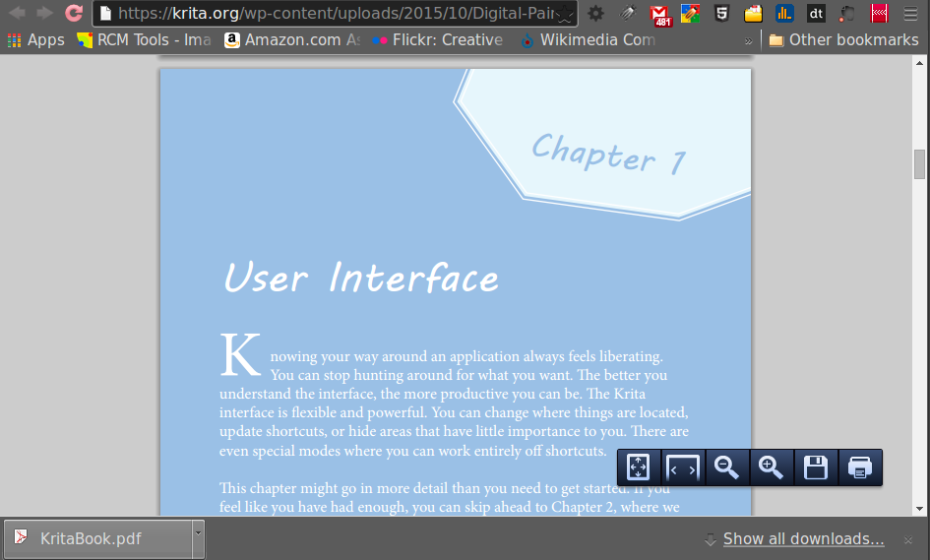Click the krita.org address bar URL

tap(336, 13)
